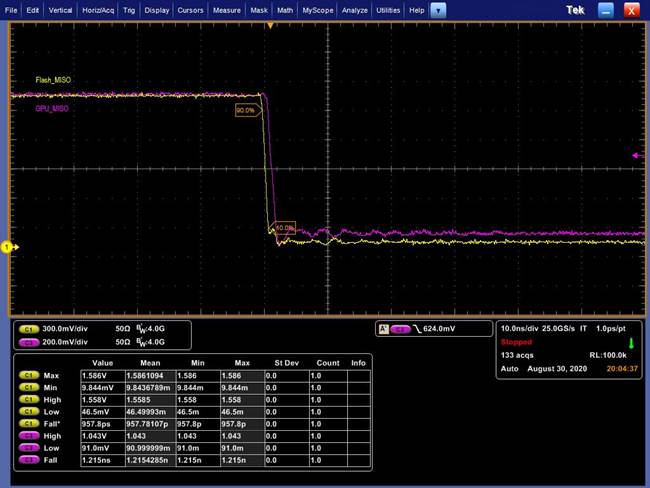Open the Horiz/Acq menu
This screenshot has width=650, height=488.
pyautogui.click(x=98, y=9)
